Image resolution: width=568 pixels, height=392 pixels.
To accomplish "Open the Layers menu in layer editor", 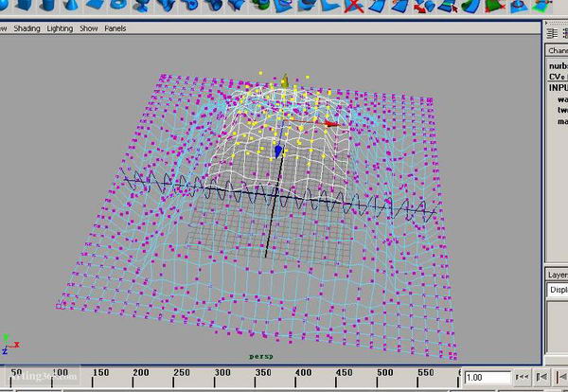I will tap(558, 275).
